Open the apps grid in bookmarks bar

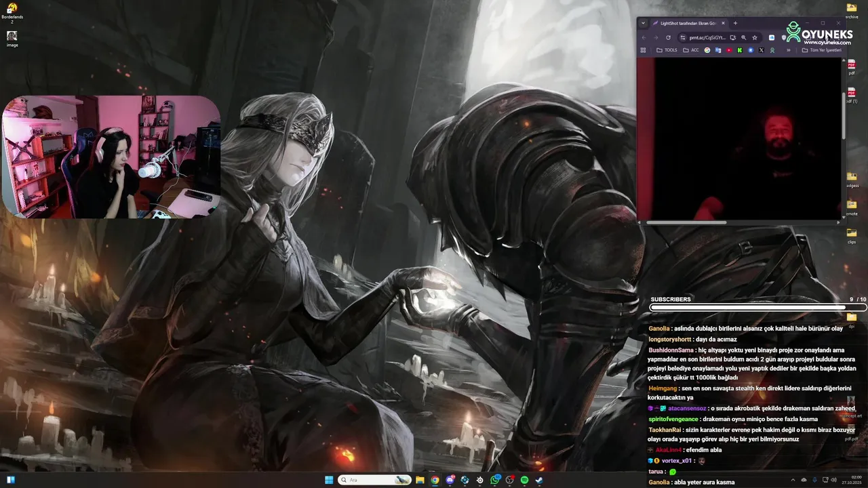pos(643,50)
